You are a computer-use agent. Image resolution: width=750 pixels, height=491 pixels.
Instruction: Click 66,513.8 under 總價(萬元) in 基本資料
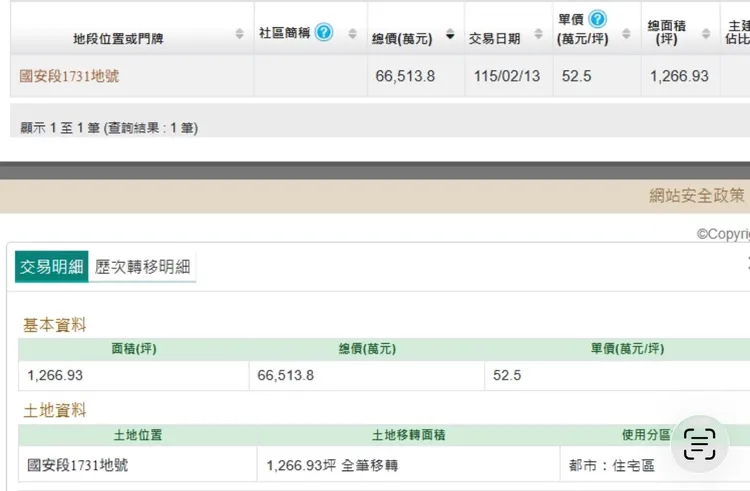(x=286, y=375)
